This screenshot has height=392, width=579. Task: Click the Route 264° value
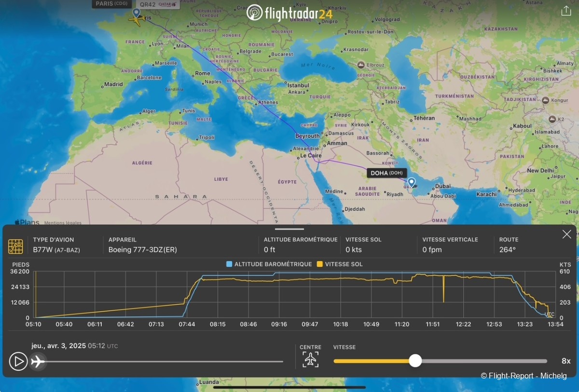508,250
